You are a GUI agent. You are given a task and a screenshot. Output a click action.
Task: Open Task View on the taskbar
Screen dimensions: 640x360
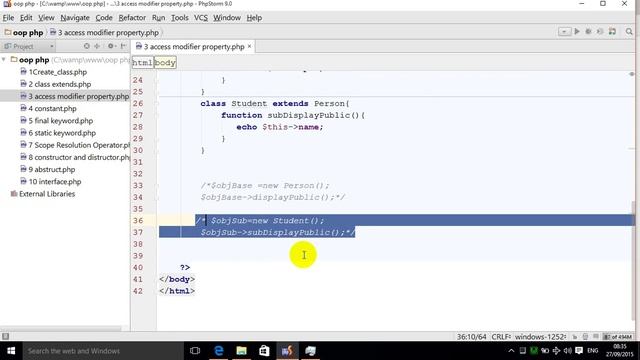tap(195, 351)
